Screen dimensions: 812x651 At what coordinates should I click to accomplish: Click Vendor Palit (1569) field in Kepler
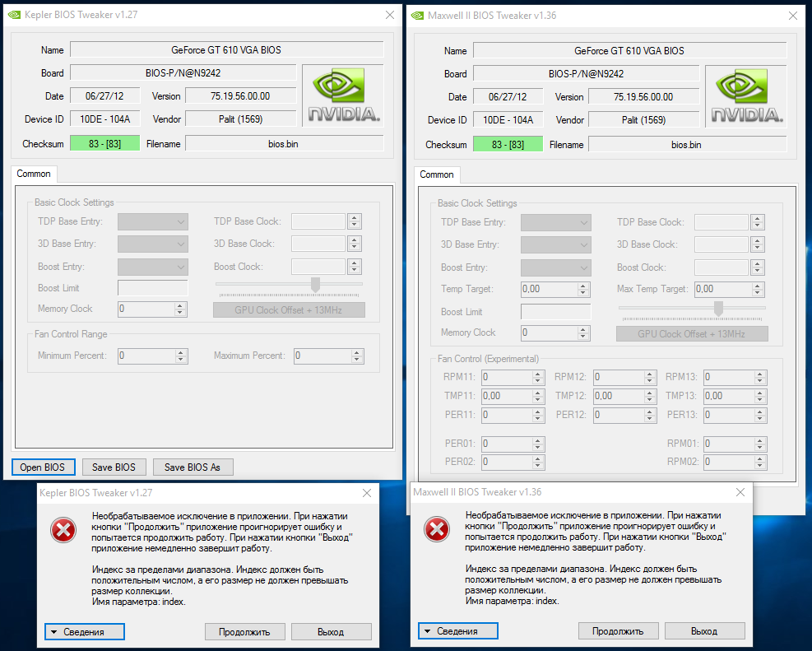point(241,119)
